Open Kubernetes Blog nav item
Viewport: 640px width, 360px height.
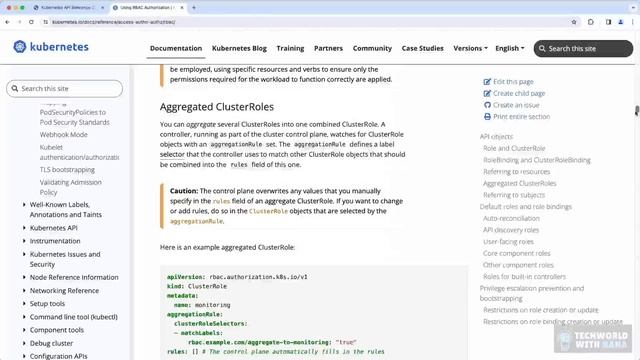point(239,48)
